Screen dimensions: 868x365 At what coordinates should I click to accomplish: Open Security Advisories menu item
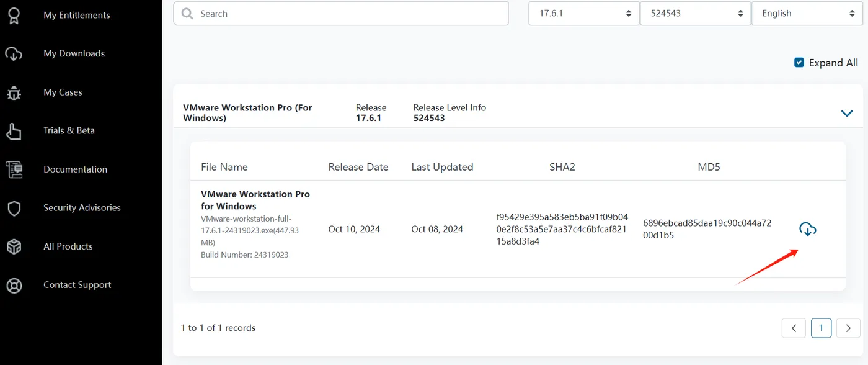82,208
